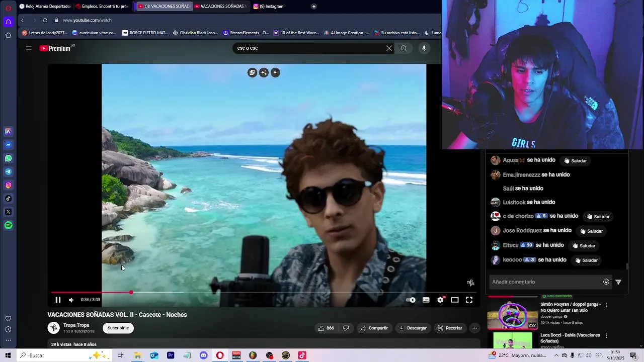Switch to Empleos. Encontrá tu próx tab
This screenshot has height=362, width=644.
click(x=102, y=7)
